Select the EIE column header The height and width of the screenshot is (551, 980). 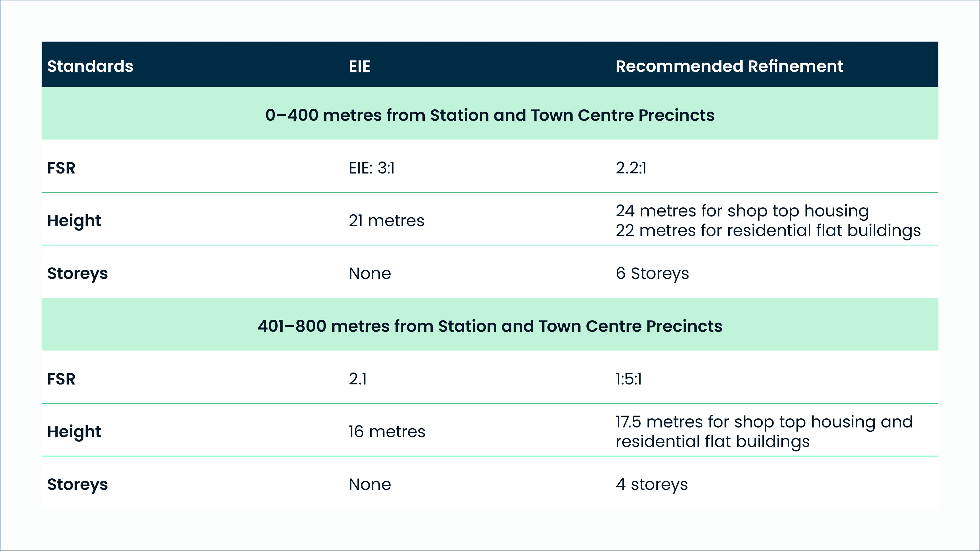(360, 66)
